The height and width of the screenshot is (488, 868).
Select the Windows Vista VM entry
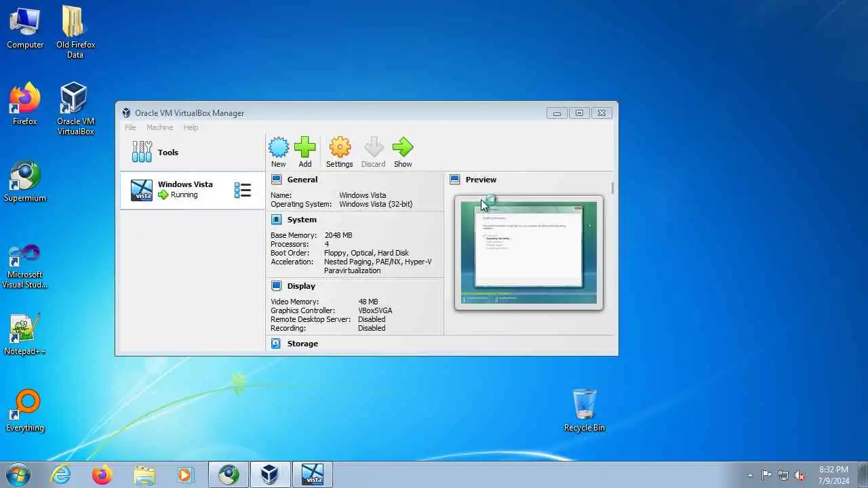point(193,190)
